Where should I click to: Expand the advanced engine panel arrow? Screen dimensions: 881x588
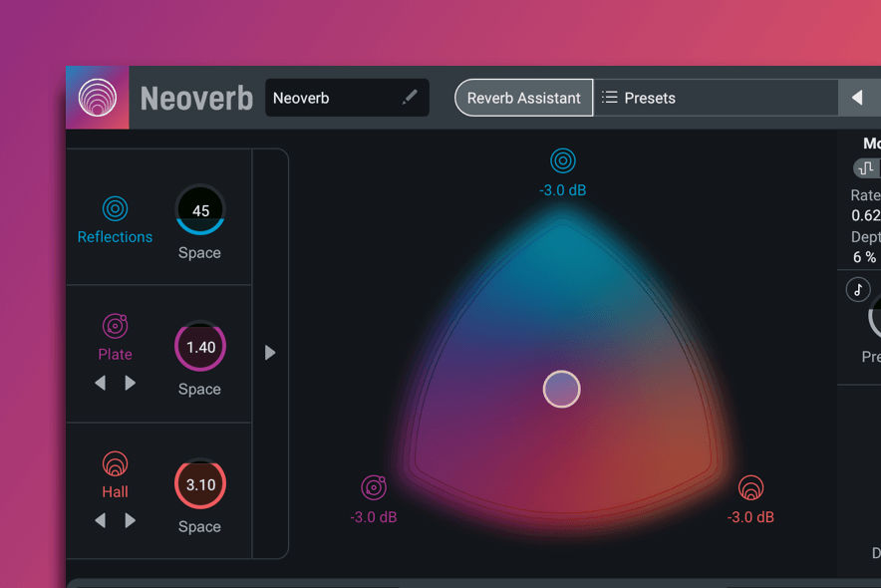270,353
